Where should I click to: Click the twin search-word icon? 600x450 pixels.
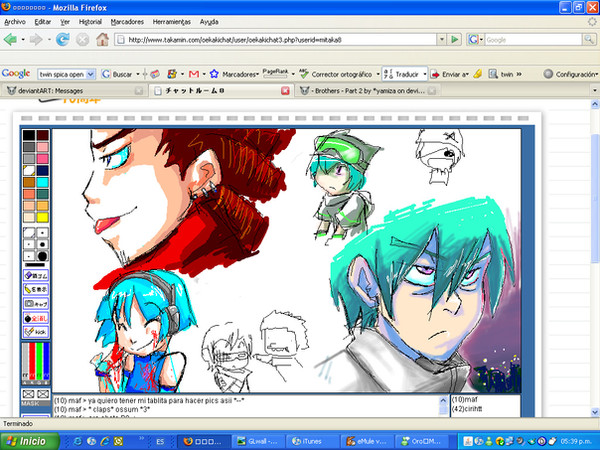[501, 74]
